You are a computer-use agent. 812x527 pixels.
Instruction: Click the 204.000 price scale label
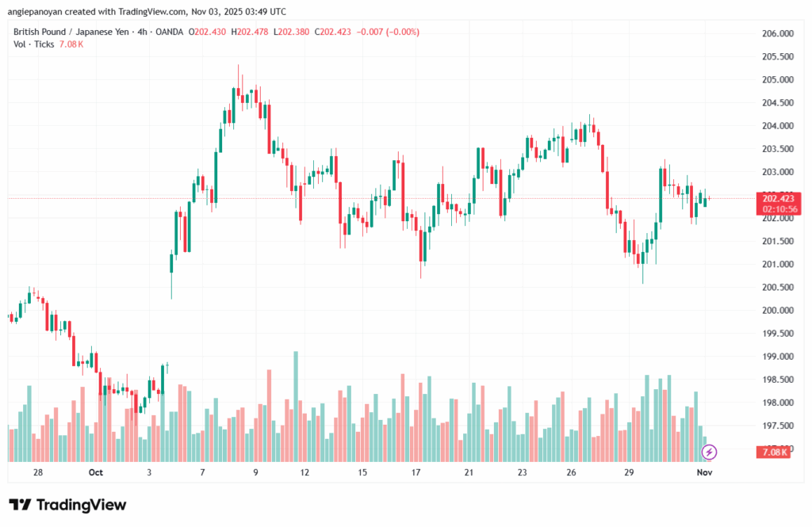pyautogui.click(x=777, y=126)
